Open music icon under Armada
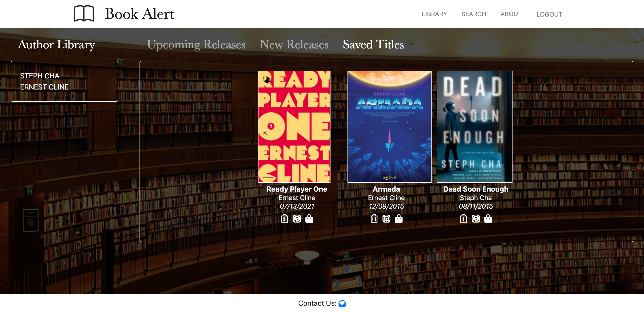 pos(386,219)
